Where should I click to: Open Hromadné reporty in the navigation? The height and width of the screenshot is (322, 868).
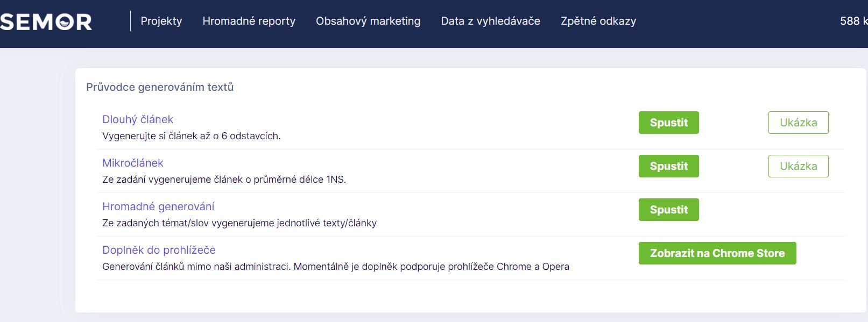click(x=249, y=21)
